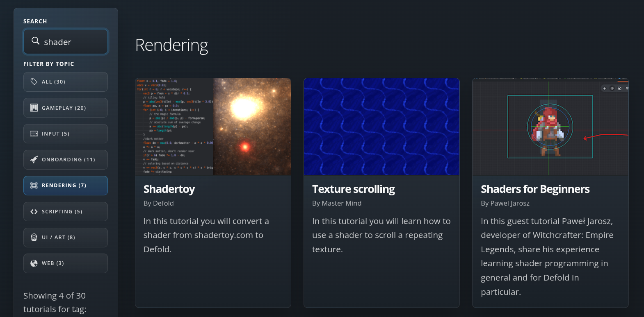Enable the Gameplay (20) topic filter
644x317 pixels.
(x=65, y=108)
